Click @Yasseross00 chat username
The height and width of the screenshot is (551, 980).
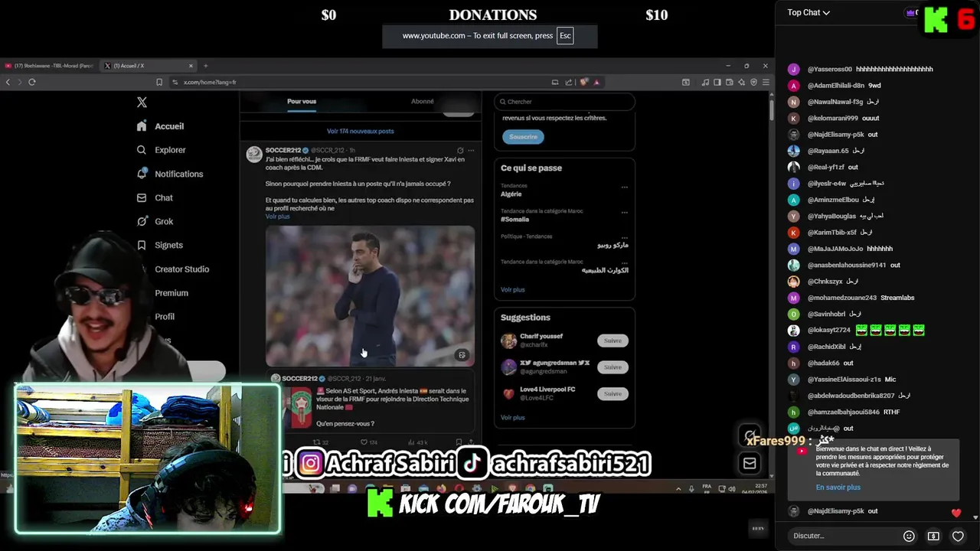[x=829, y=69]
